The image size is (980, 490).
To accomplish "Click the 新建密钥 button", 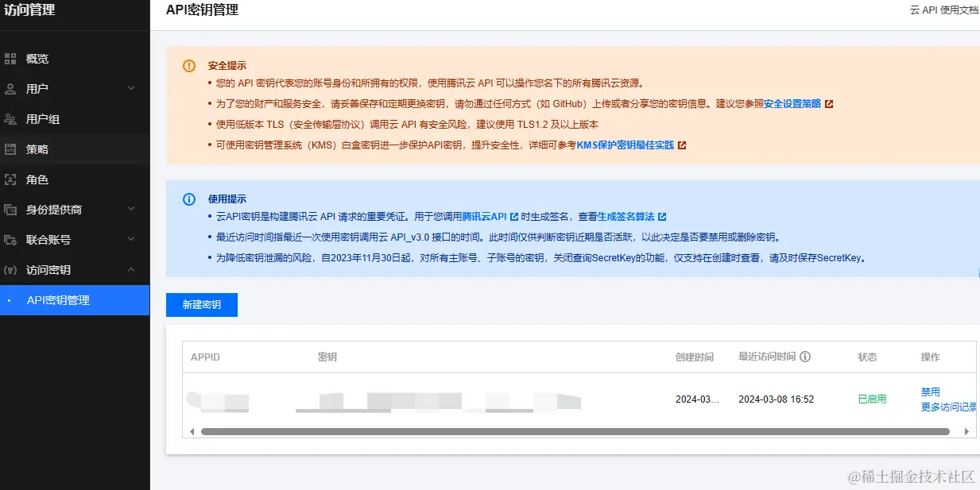I will click(x=201, y=305).
